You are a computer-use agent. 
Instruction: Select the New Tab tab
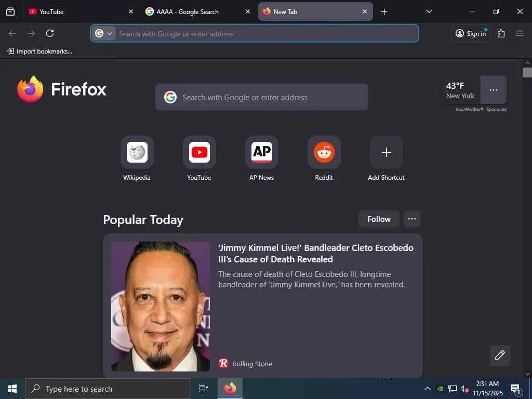click(315, 11)
